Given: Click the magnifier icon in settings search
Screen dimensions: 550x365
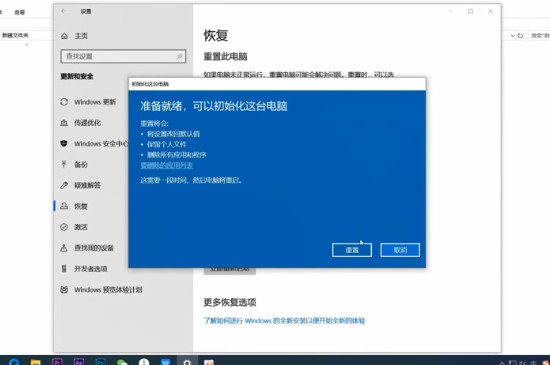Looking at the screenshot, I should (179, 56).
